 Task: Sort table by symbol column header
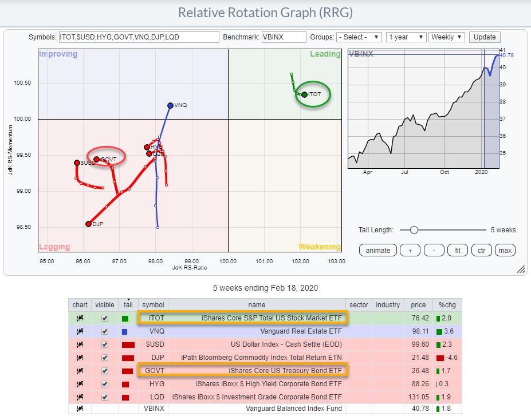[153, 304]
